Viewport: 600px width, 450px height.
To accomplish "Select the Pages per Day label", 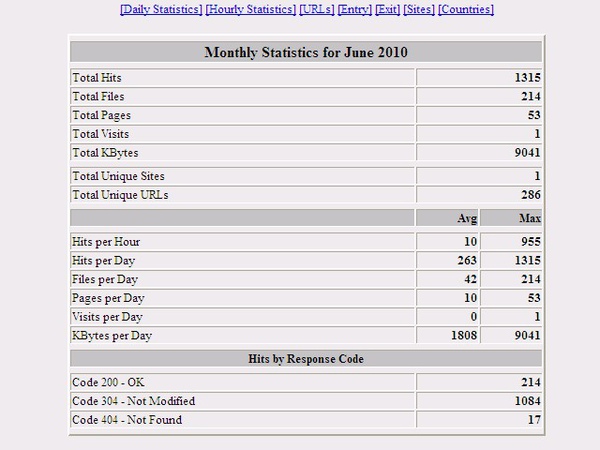I will click(108, 298).
